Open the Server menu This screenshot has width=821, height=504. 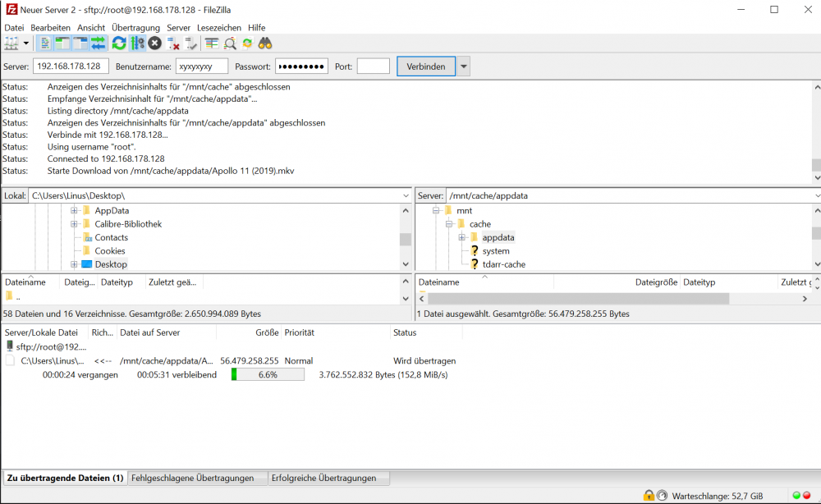178,28
